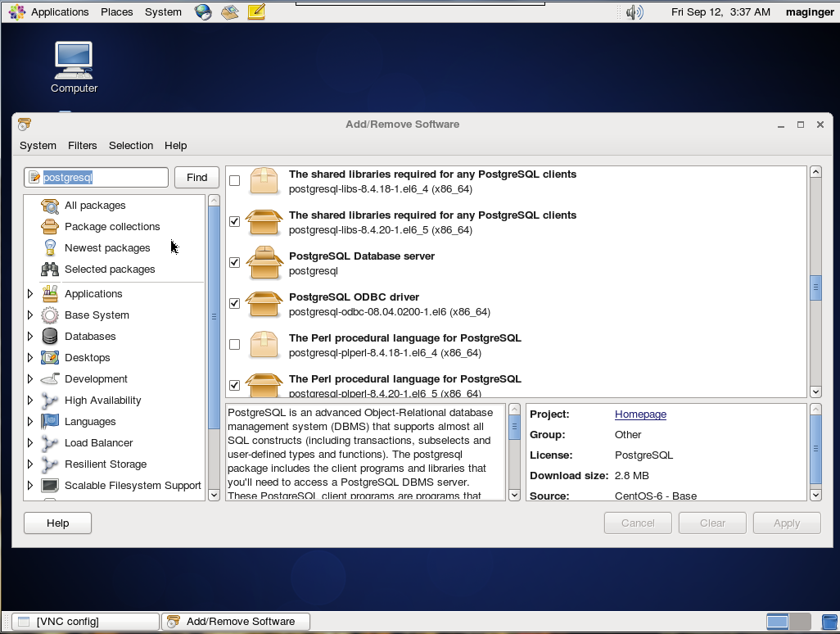This screenshot has height=634, width=840.
Task: Expand the Load Balancer category
Action: coord(30,442)
